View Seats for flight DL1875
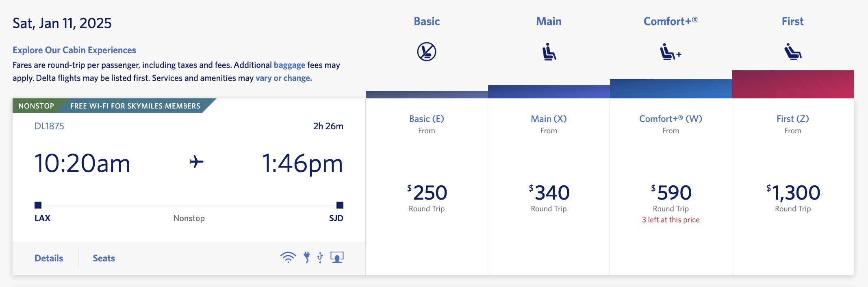The width and height of the screenshot is (868, 287). tap(103, 258)
